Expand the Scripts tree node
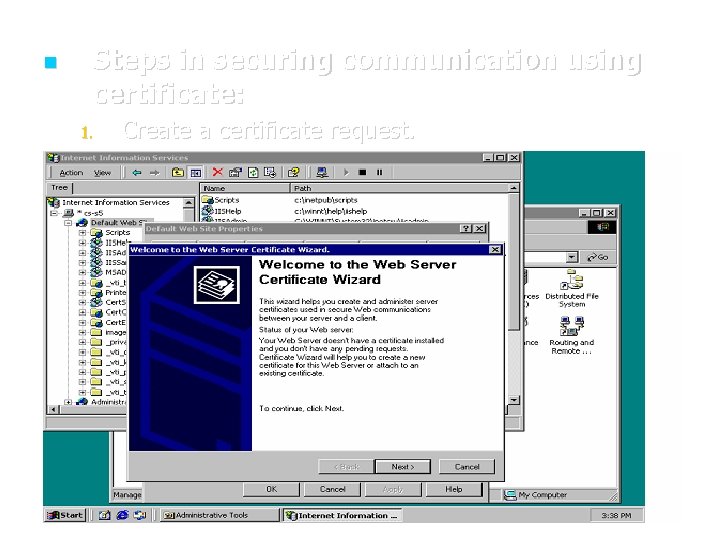 [x=82, y=233]
